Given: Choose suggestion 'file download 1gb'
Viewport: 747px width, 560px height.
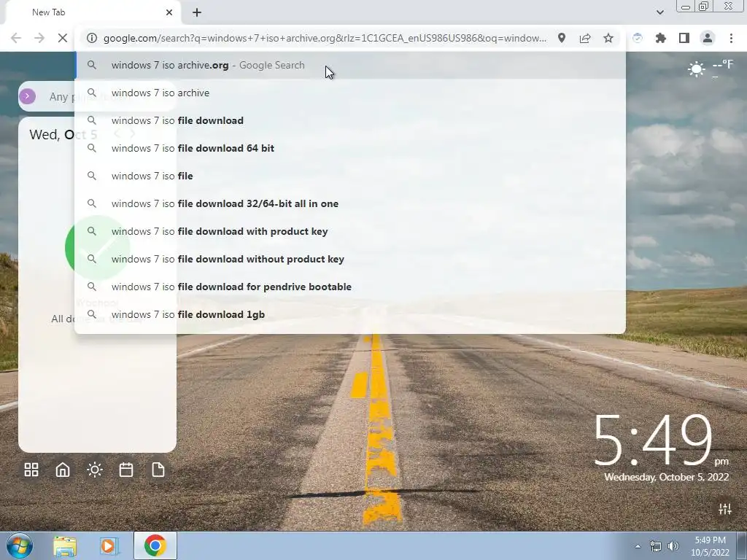Looking at the screenshot, I should click(x=350, y=314).
